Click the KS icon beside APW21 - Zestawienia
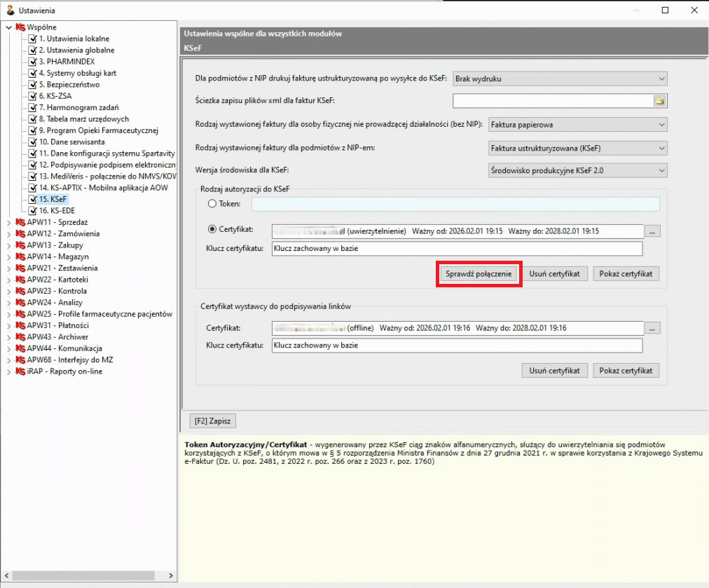 20,268
